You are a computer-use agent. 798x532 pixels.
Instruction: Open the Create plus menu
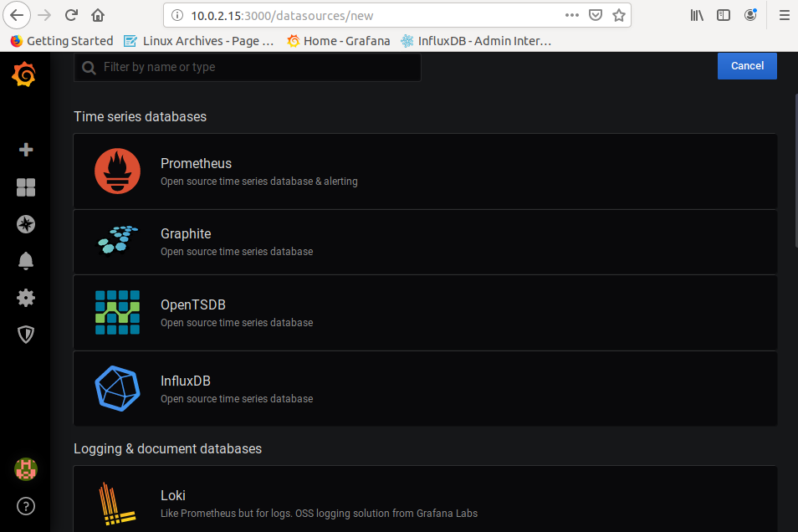point(26,150)
